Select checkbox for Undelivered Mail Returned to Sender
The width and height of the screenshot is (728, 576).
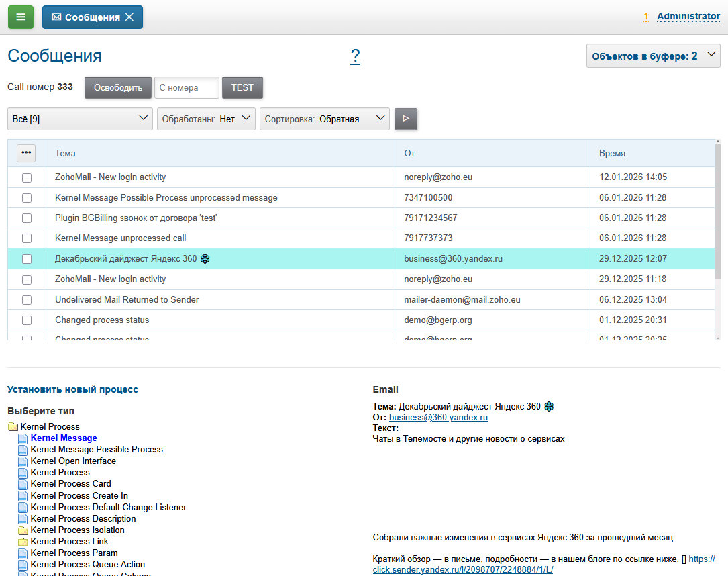(27, 300)
